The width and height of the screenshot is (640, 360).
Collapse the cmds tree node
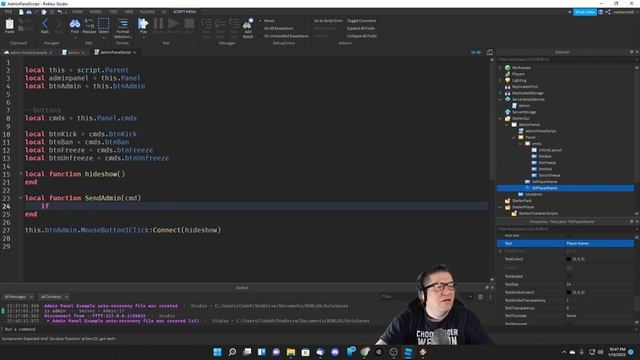520,144
